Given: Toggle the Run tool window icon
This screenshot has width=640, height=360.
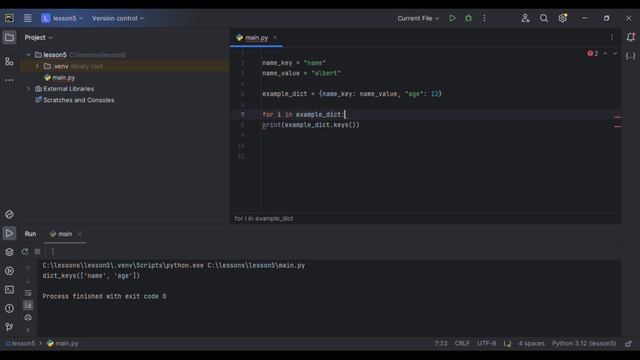Looking at the screenshot, I should point(9,233).
